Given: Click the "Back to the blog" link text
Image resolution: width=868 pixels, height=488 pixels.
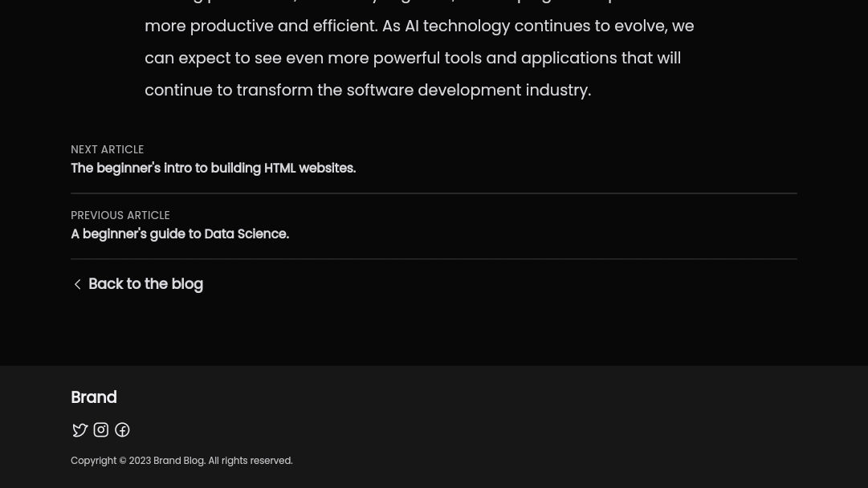Looking at the screenshot, I should tap(145, 284).
